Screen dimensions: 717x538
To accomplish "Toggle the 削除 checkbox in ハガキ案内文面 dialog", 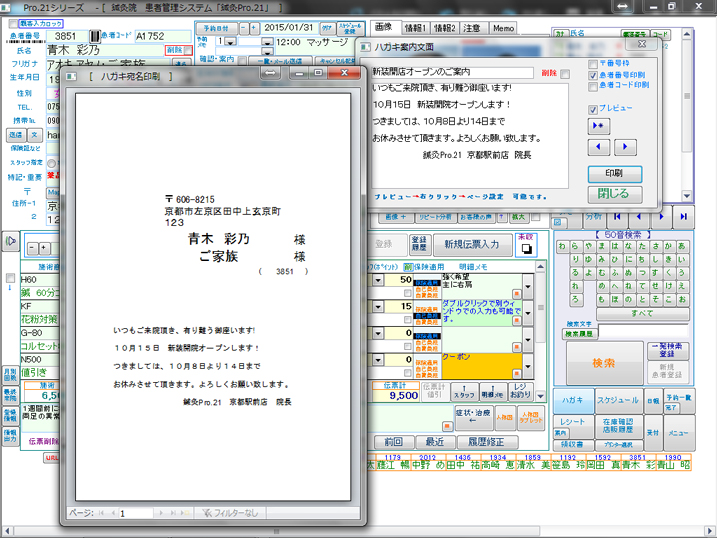I will pyautogui.click(x=565, y=74).
